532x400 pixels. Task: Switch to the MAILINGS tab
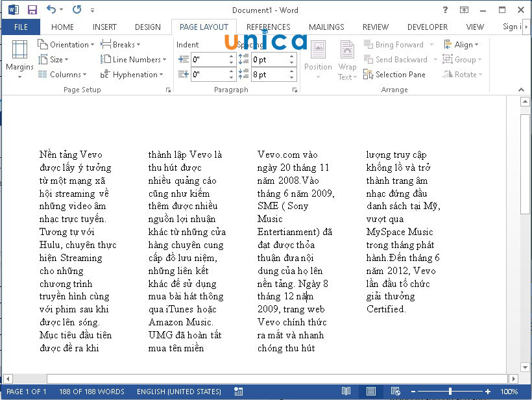click(x=326, y=27)
